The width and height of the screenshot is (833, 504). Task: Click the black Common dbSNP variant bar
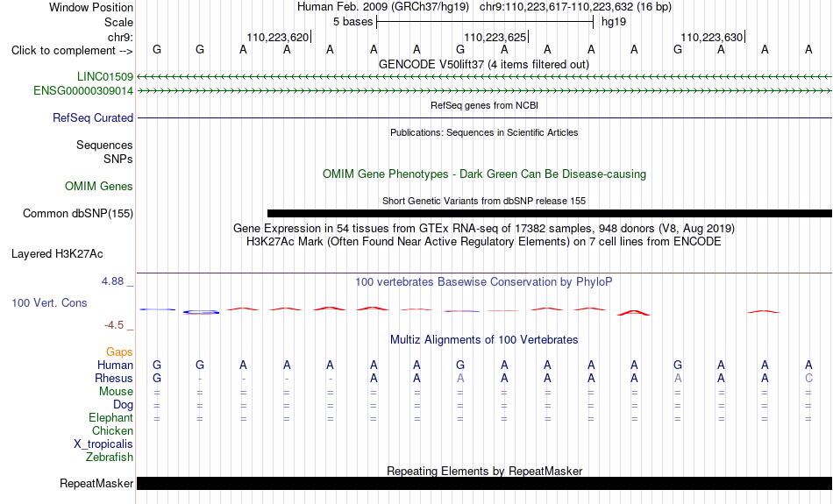549,214
